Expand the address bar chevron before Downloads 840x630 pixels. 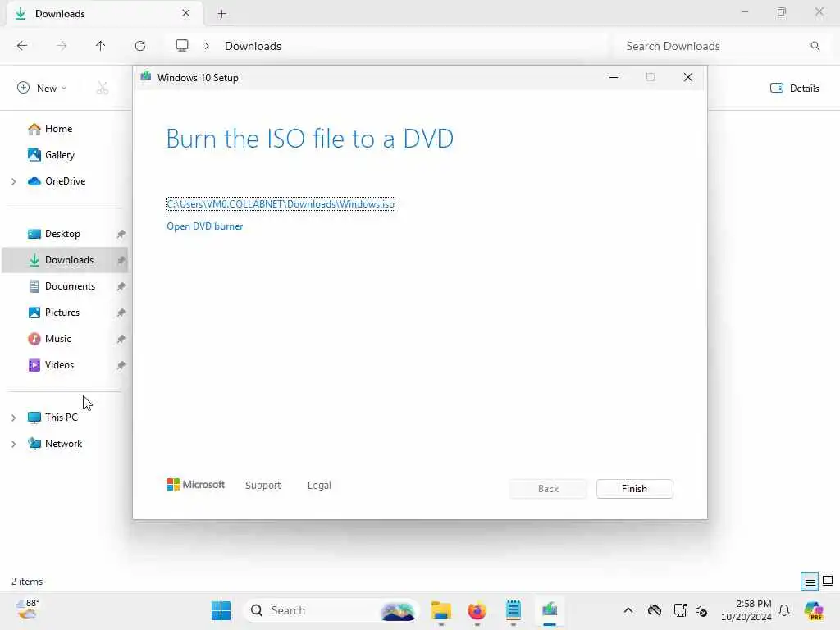(x=206, y=46)
